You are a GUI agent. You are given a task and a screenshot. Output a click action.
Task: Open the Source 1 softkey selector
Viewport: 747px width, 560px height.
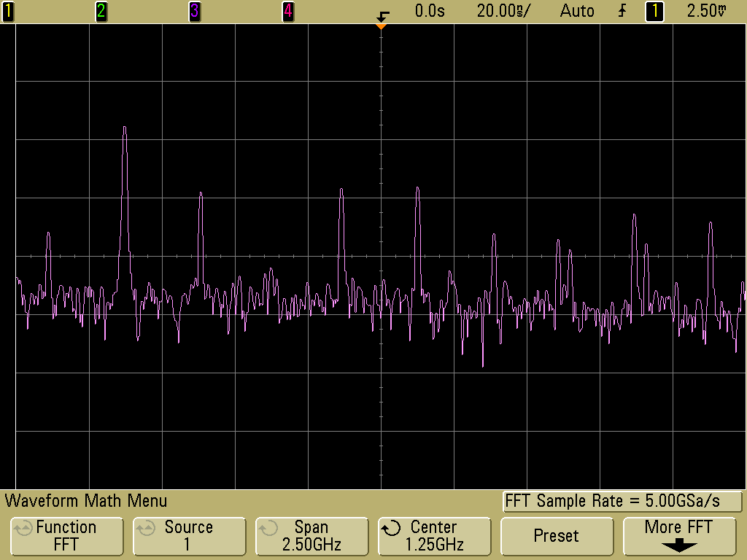click(x=188, y=536)
